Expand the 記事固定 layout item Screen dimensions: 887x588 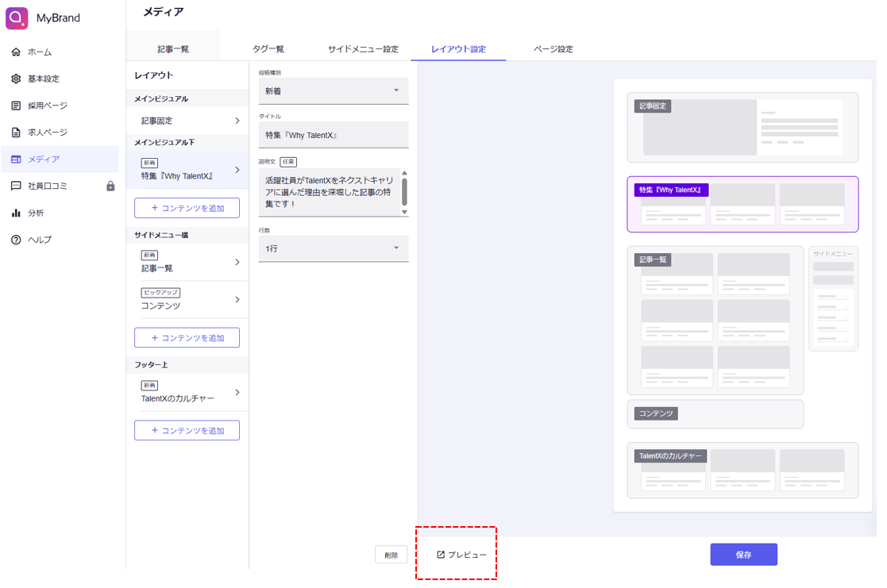[x=187, y=121]
